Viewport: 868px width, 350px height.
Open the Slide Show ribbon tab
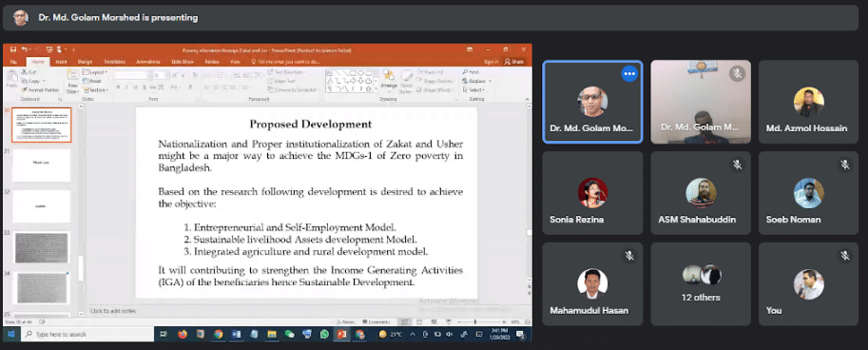(183, 62)
